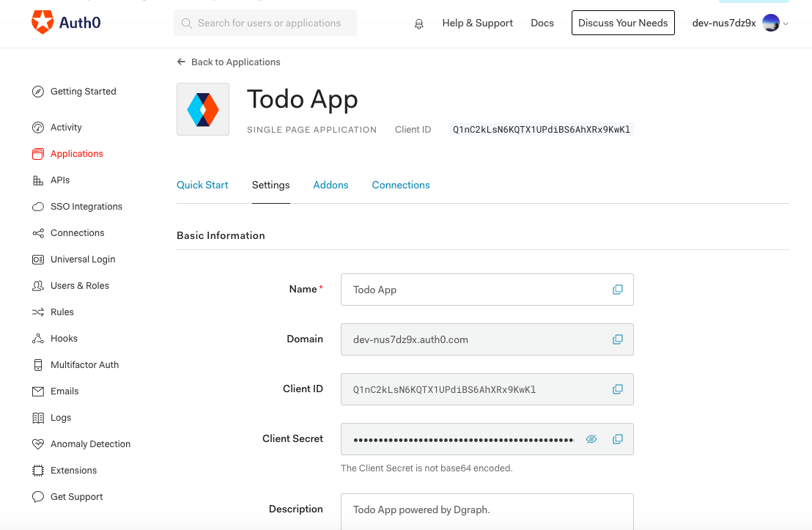812x530 pixels.
Task: Click the Anomaly Detection heart icon
Action: 38,444
